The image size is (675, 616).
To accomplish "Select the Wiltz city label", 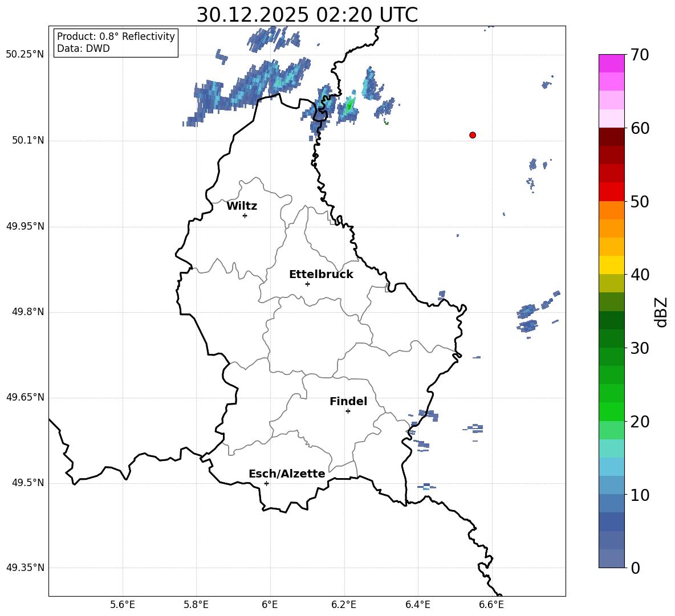I will [x=242, y=206].
